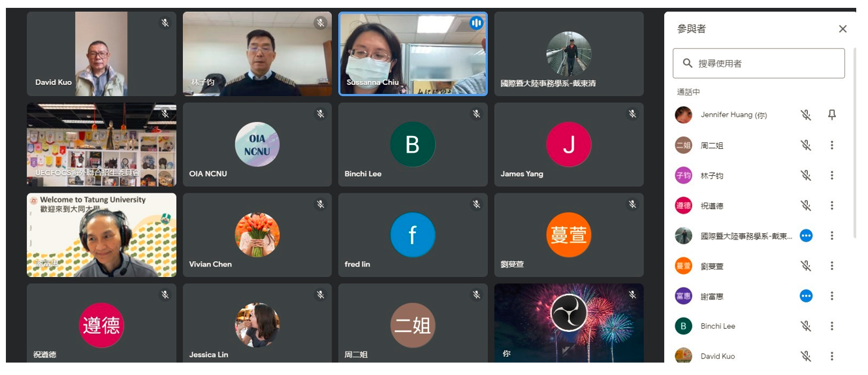
Task: Open more options for 周二姐
Action: pyautogui.click(x=831, y=145)
